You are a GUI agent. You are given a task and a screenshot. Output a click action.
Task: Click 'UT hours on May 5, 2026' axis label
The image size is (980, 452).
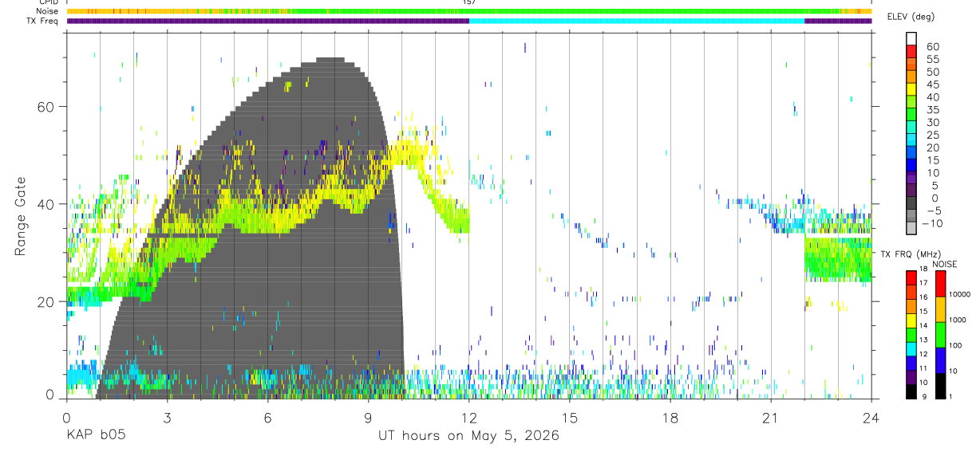468,436
